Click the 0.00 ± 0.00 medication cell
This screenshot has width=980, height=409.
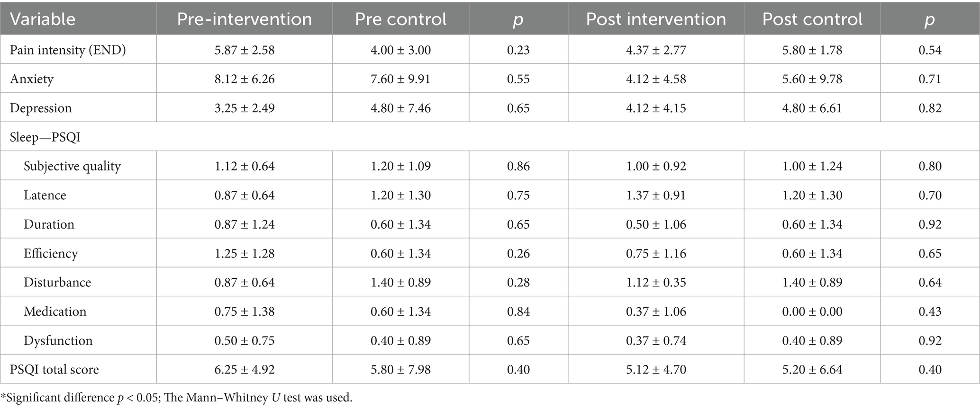(x=812, y=311)
